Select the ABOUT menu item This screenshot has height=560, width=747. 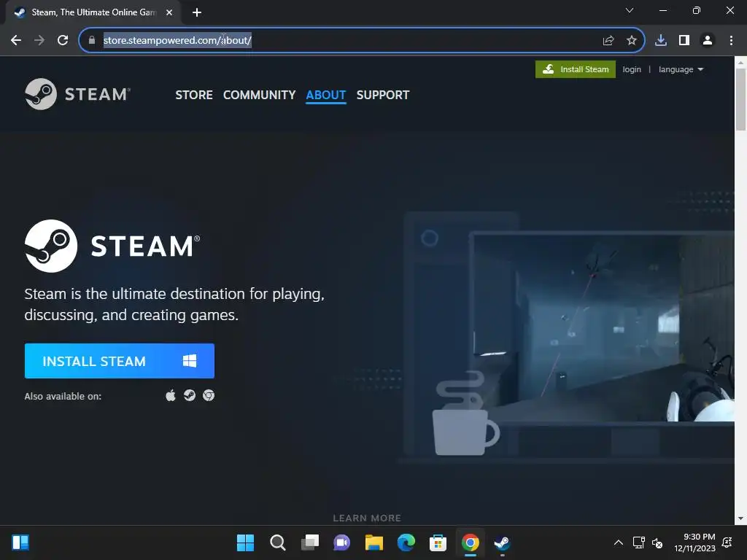point(326,95)
